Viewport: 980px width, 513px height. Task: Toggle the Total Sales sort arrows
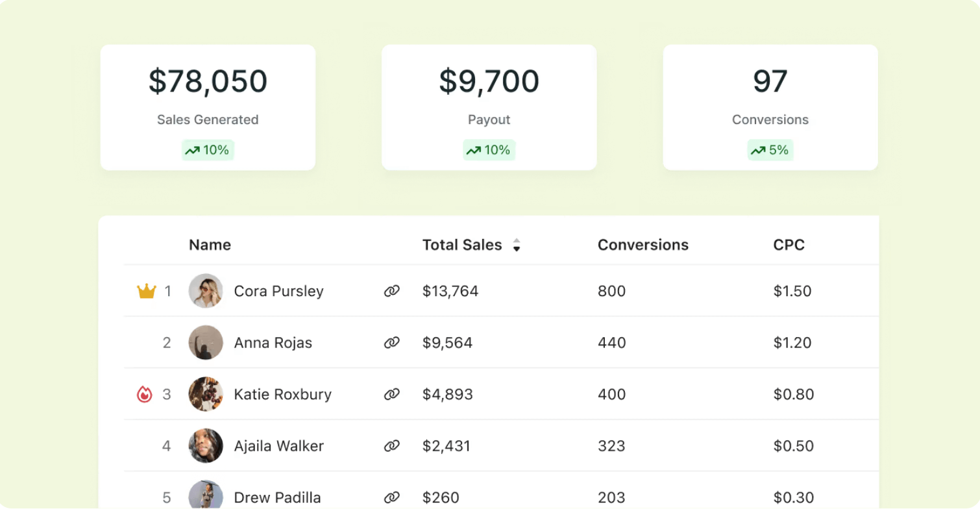[517, 245]
